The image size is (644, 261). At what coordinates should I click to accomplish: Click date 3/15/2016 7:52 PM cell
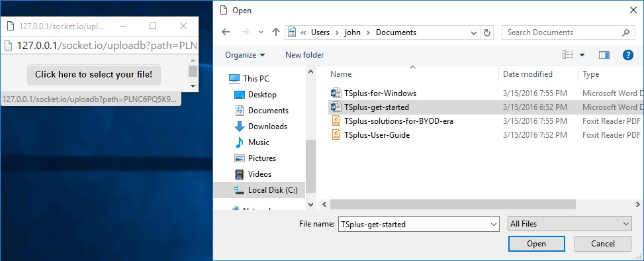(535, 135)
